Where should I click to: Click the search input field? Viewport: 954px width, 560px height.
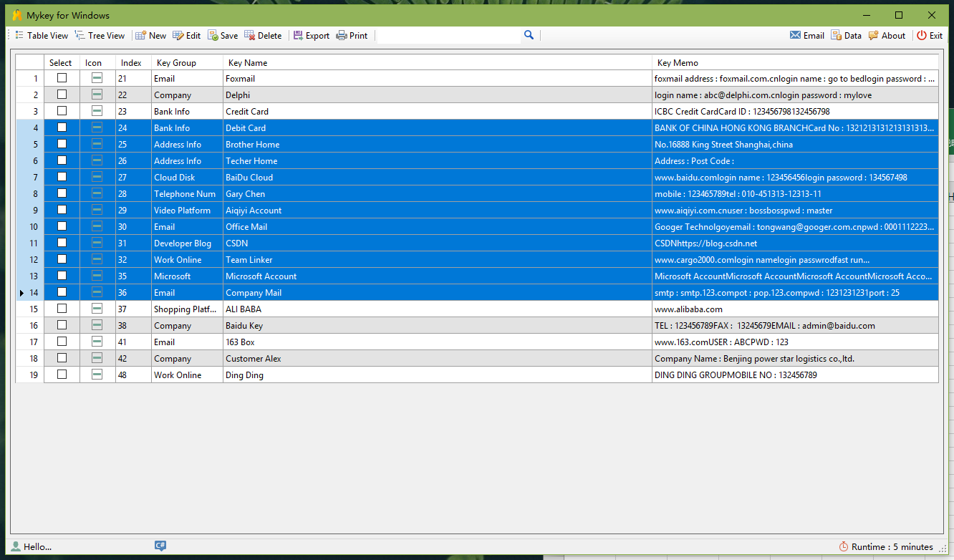tap(448, 35)
